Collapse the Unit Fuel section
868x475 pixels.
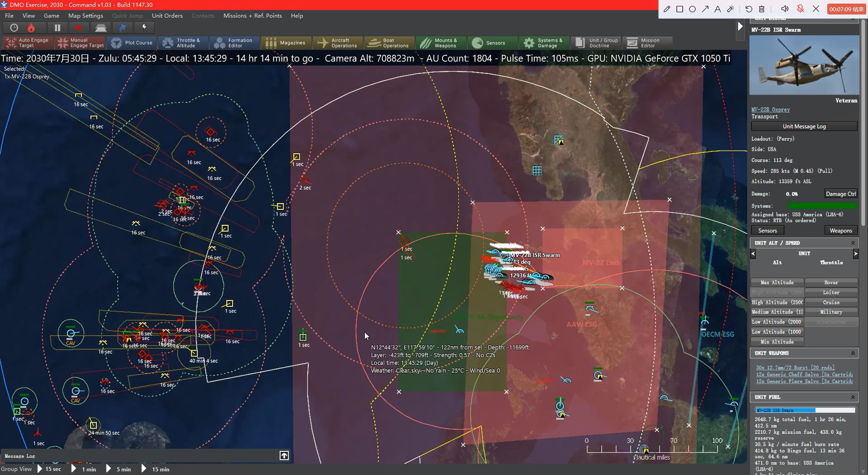(x=853, y=397)
